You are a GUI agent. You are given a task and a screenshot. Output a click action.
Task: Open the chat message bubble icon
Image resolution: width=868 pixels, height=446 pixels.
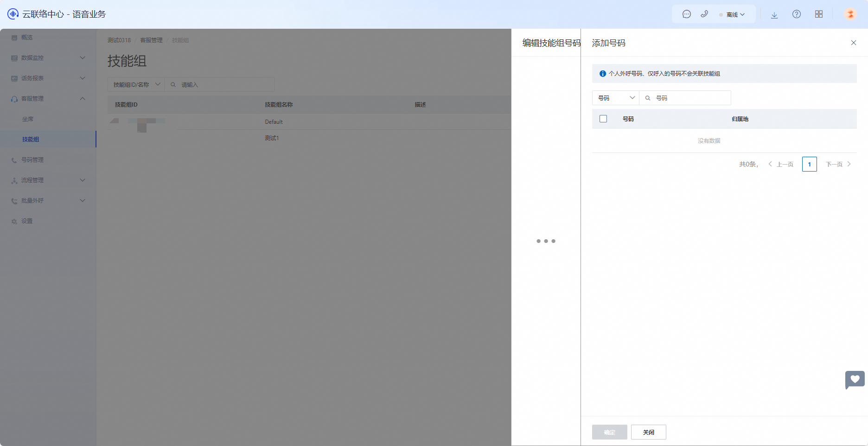(x=687, y=14)
